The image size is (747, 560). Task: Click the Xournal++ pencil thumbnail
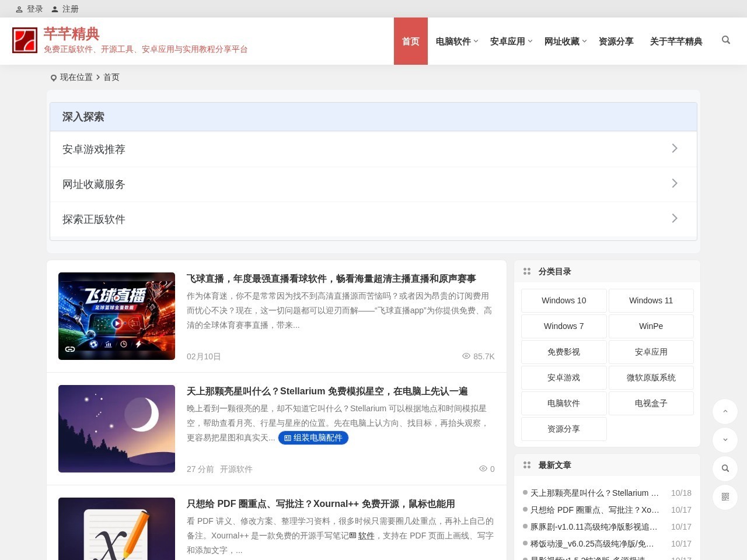pyautogui.click(x=117, y=528)
